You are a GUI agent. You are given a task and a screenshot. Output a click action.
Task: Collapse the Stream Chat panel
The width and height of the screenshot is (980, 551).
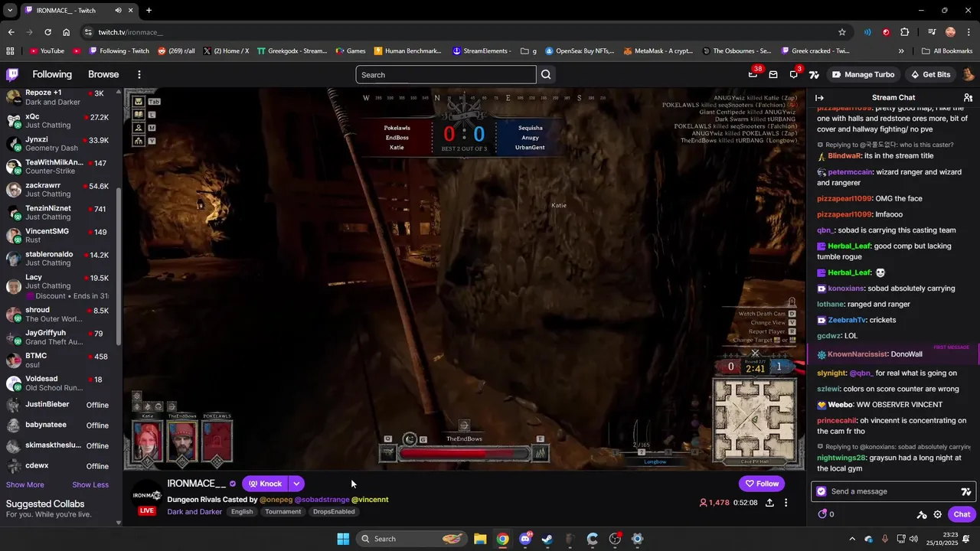click(x=819, y=98)
